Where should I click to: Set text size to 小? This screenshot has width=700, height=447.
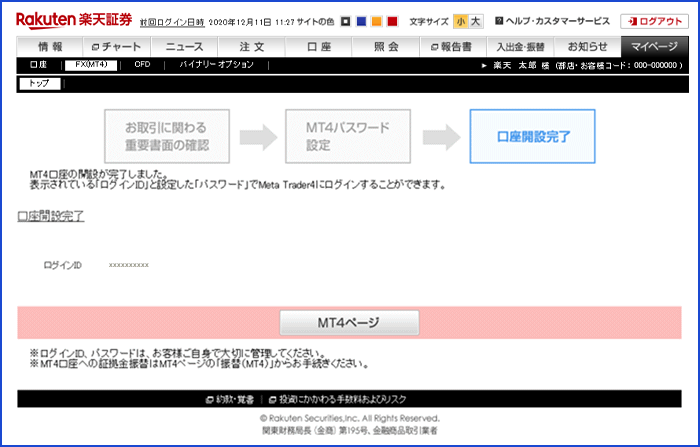461,21
